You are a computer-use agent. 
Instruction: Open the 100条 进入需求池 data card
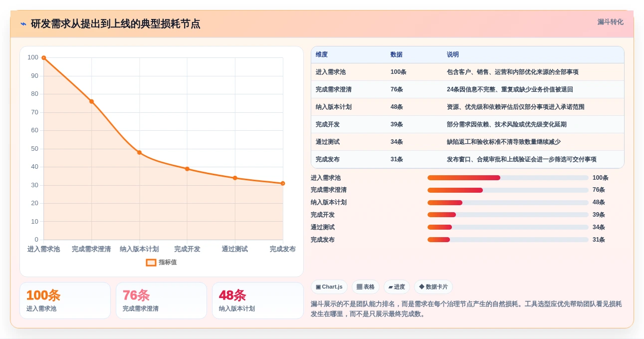(65, 301)
